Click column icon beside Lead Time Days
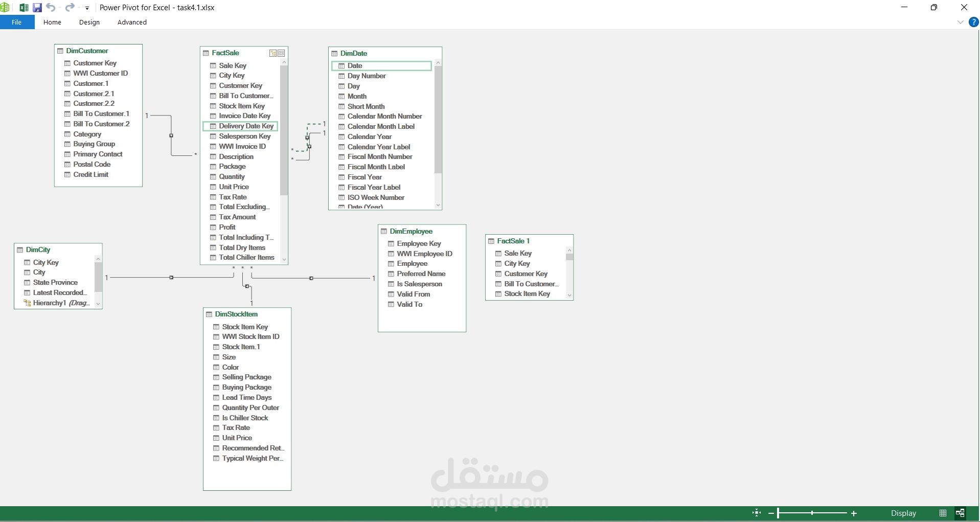This screenshot has height=522, width=980. [216, 398]
